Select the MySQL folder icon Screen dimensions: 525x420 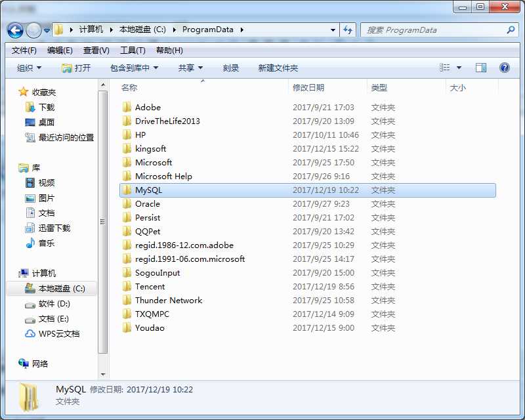(x=127, y=190)
